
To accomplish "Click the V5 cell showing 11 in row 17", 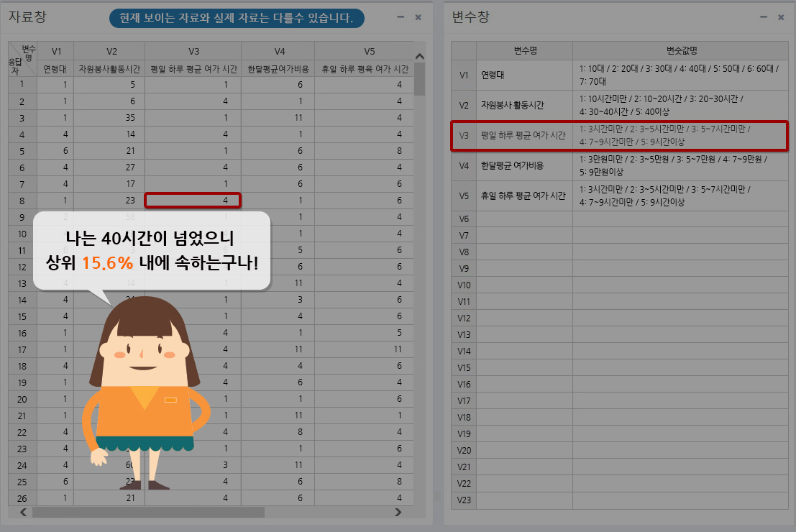I will 365,349.
